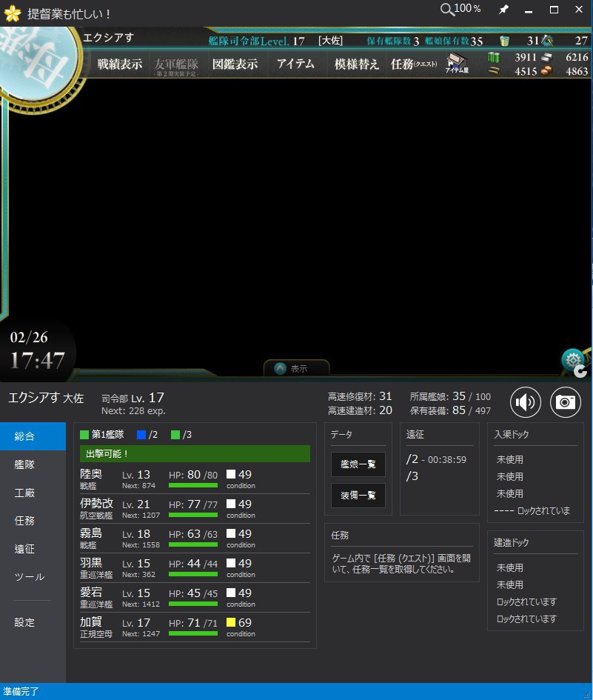Click the 艦隊司令部Level. 17 header text
The height and width of the screenshot is (700, 593).
(x=257, y=41)
